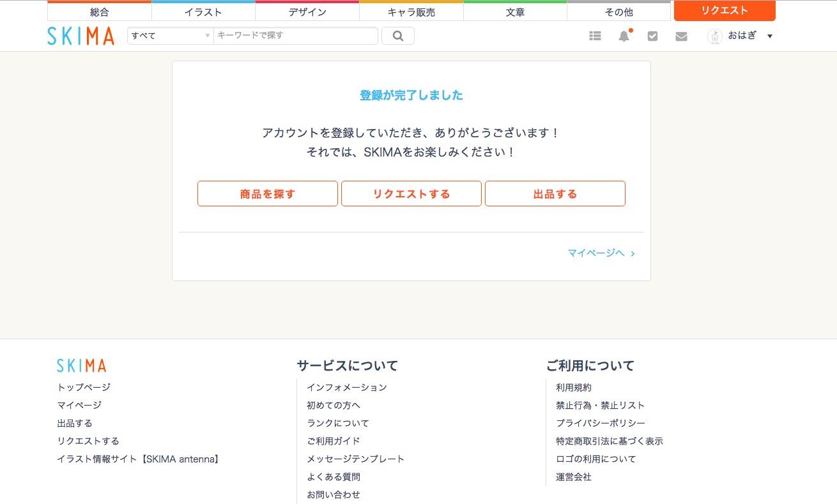Open the footer マイページ link
The image size is (837, 504).
pyautogui.click(x=79, y=405)
